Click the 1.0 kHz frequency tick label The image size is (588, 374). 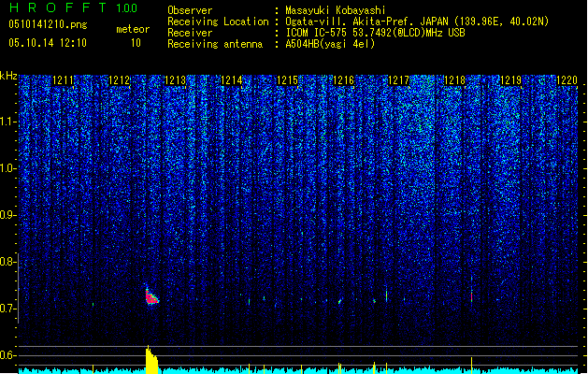pos(8,168)
